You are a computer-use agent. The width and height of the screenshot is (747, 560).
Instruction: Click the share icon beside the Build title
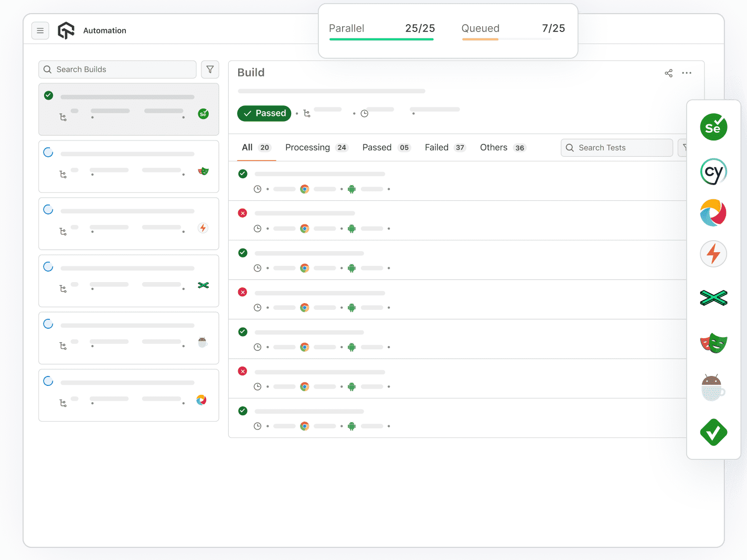(x=668, y=73)
